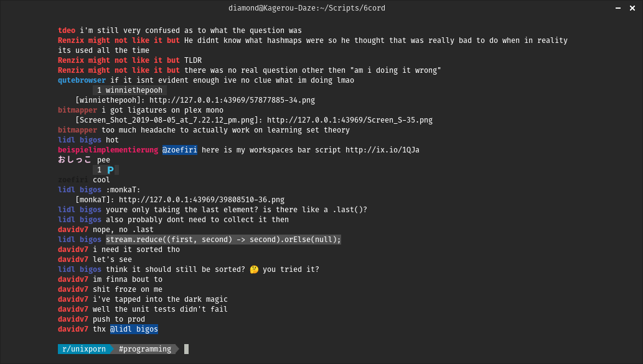The height and width of the screenshot is (364, 643).
Task: Click the highlighted stream.reduce code snippet
Action: click(223, 240)
